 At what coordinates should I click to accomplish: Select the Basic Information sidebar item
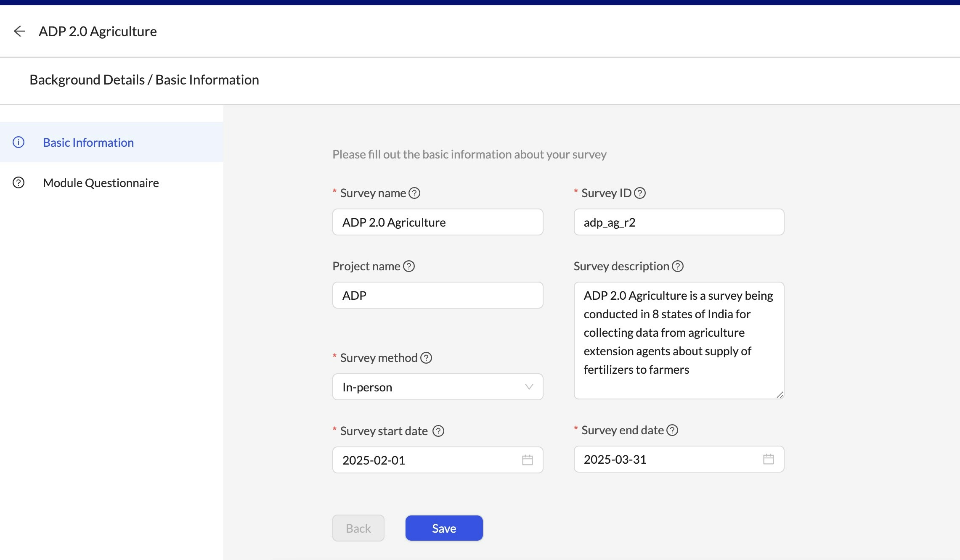88,143
